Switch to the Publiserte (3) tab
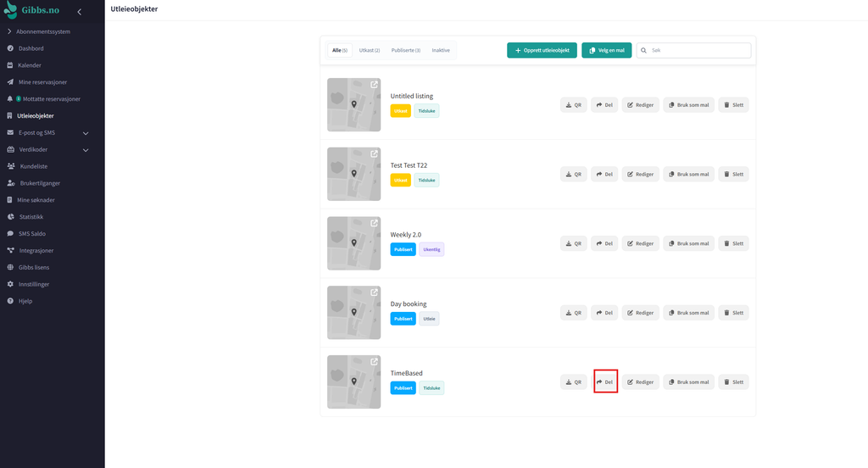868x468 pixels. coord(406,50)
